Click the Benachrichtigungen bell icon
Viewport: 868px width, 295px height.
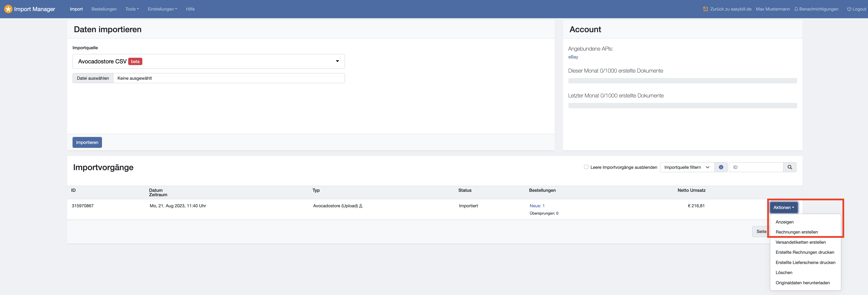(x=796, y=9)
